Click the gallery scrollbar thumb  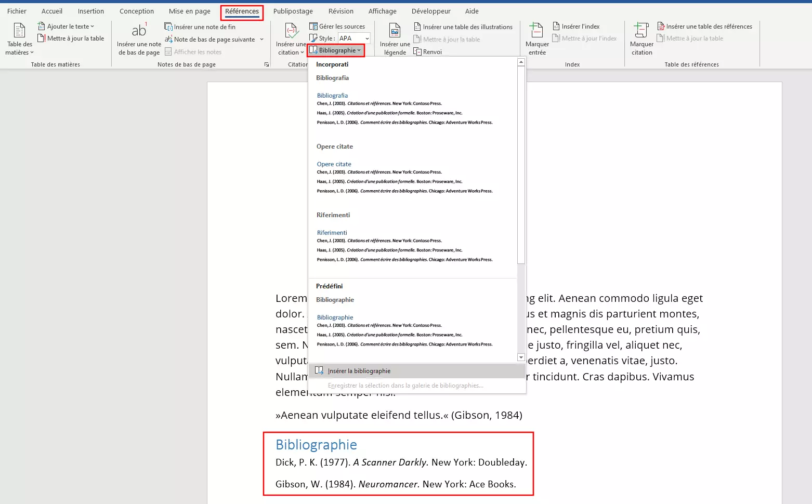tap(521, 165)
